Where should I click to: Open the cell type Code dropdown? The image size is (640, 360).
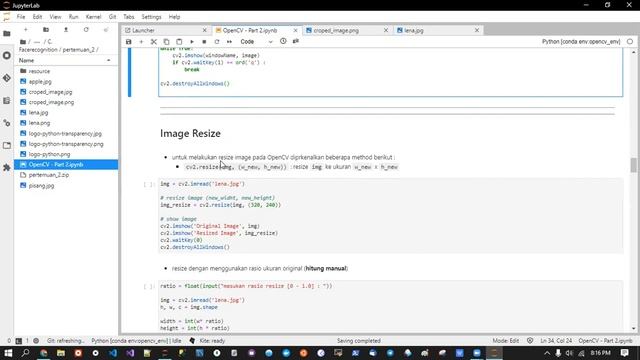click(256, 42)
